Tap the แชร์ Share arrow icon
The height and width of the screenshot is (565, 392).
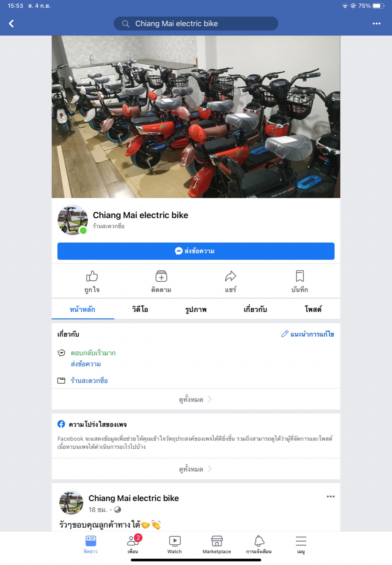[231, 276]
